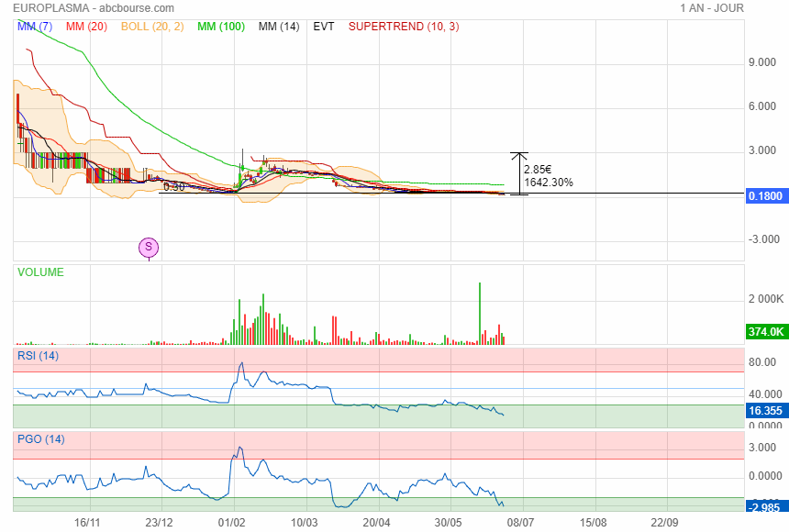Select the EVT legend label
Viewport: 789px width, 532px height.
click(324, 27)
